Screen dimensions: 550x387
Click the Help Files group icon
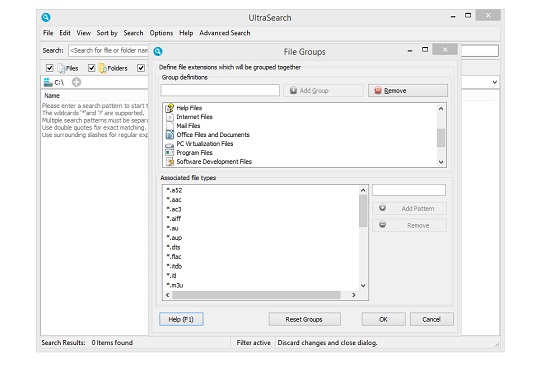[170, 108]
